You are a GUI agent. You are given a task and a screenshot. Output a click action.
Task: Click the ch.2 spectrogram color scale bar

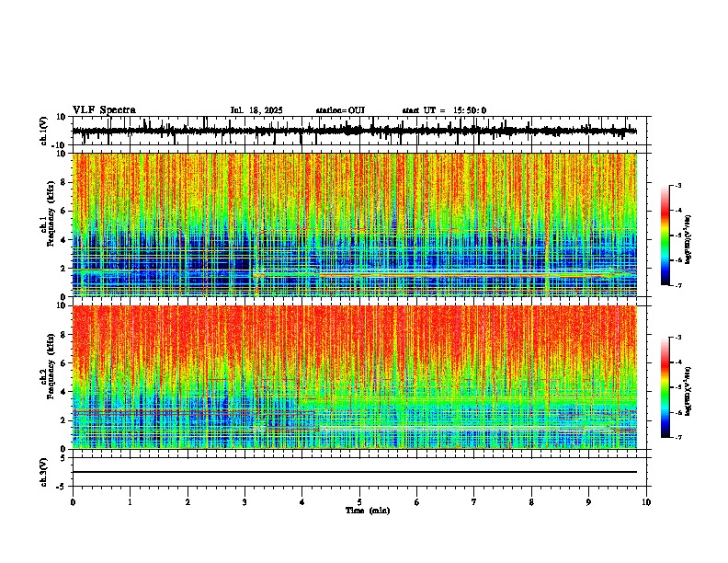665,387
